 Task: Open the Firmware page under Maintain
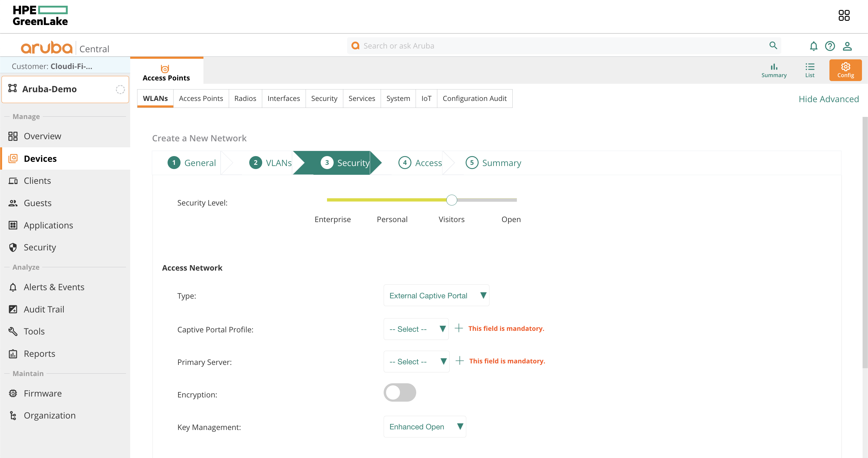pos(42,393)
